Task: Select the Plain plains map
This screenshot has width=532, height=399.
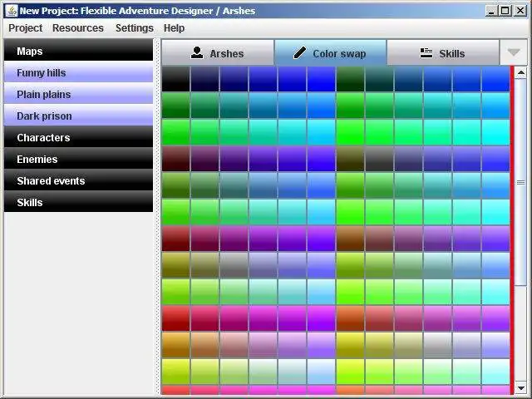Action: coord(78,94)
